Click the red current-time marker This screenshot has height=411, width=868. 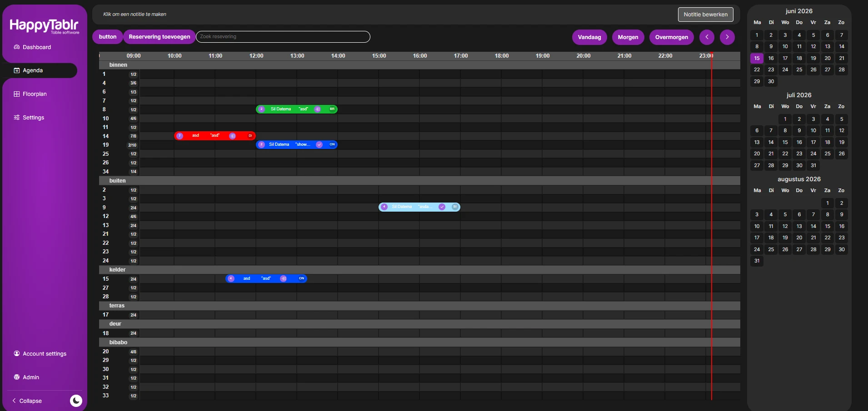712,227
